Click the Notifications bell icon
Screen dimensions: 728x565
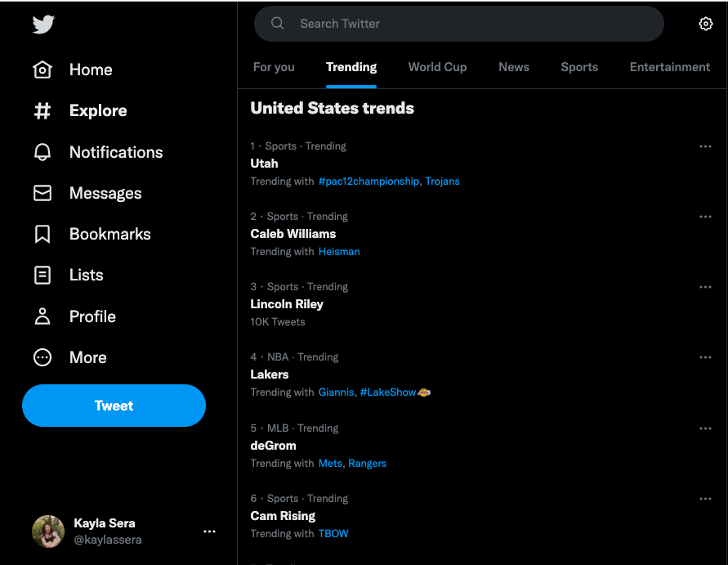point(42,152)
